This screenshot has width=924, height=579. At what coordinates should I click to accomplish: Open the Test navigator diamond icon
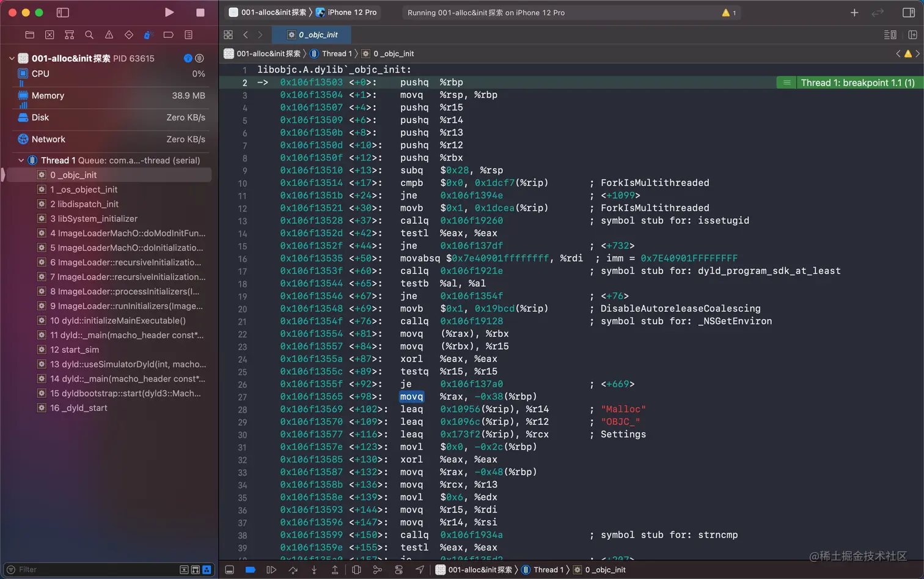click(x=128, y=35)
